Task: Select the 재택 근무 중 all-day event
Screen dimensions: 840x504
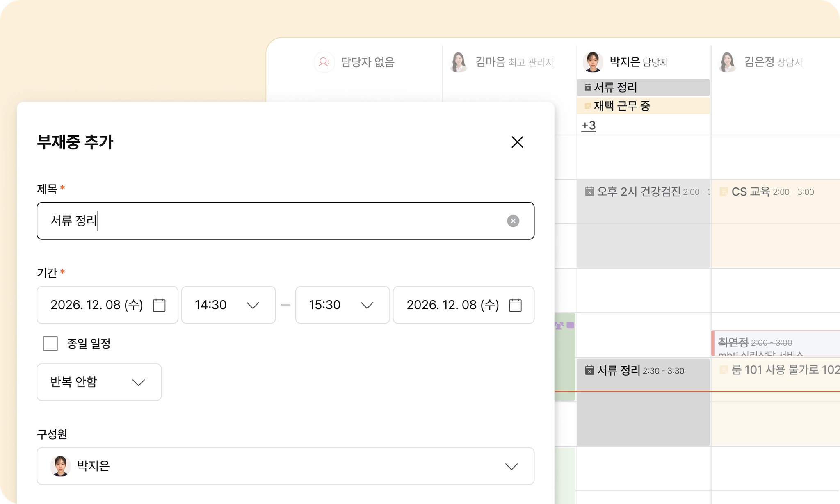Action: (x=643, y=106)
